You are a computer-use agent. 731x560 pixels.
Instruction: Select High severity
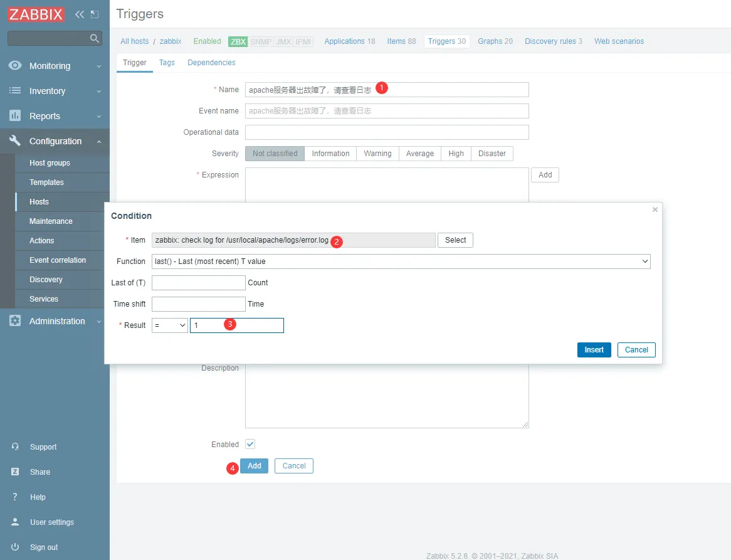click(456, 154)
